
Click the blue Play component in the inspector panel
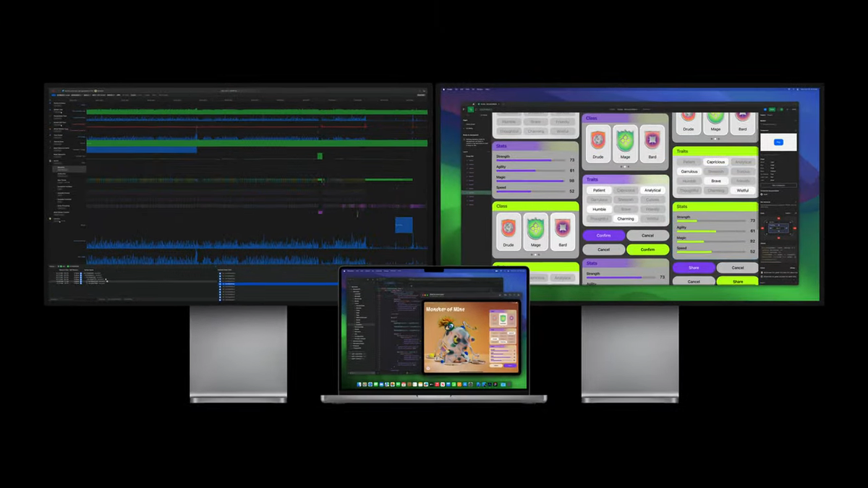[x=778, y=142]
